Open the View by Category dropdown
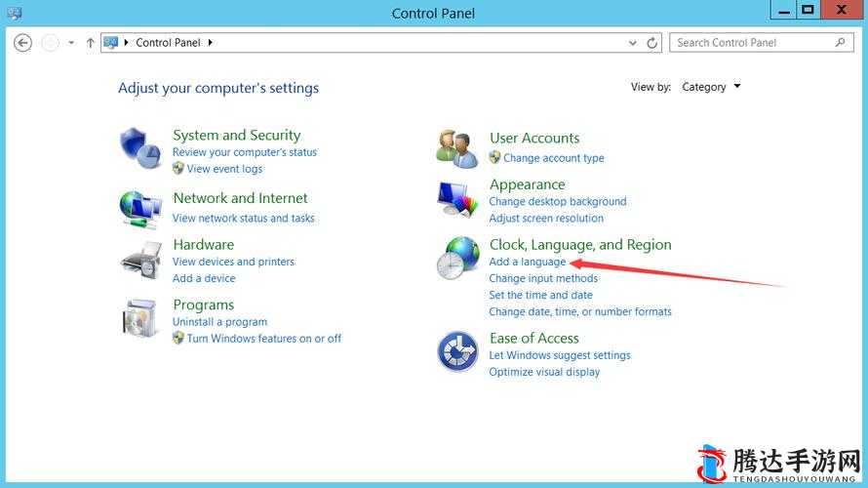 point(711,87)
